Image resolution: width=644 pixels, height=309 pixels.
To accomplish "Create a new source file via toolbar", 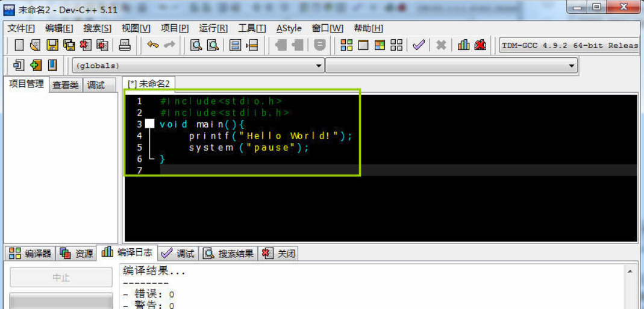I will coord(19,45).
